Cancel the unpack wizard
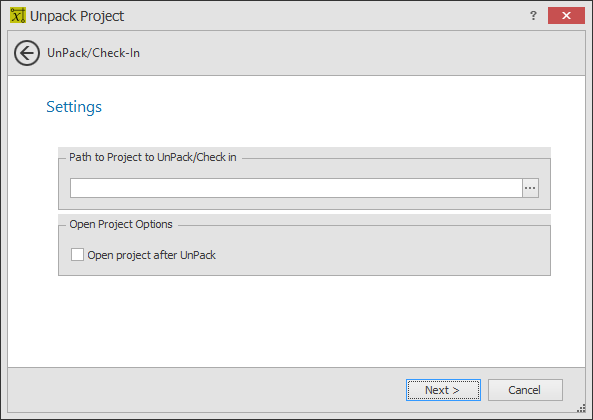This screenshot has height=420, width=593. point(525,390)
